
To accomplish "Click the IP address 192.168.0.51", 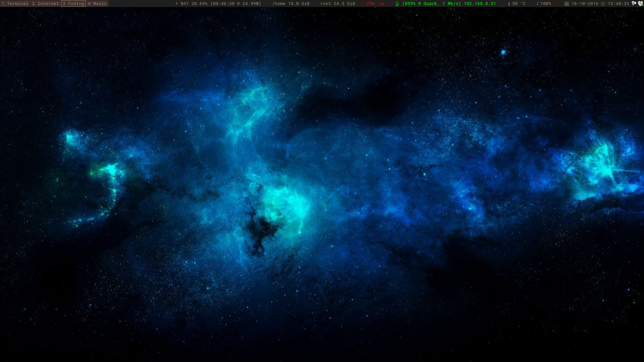I will coord(480,4).
